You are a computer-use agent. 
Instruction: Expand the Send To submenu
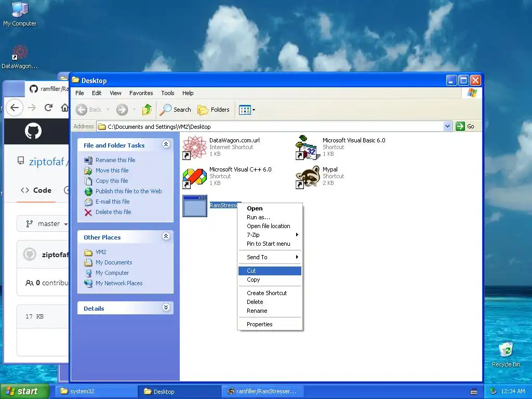click(x=270, y=257)
